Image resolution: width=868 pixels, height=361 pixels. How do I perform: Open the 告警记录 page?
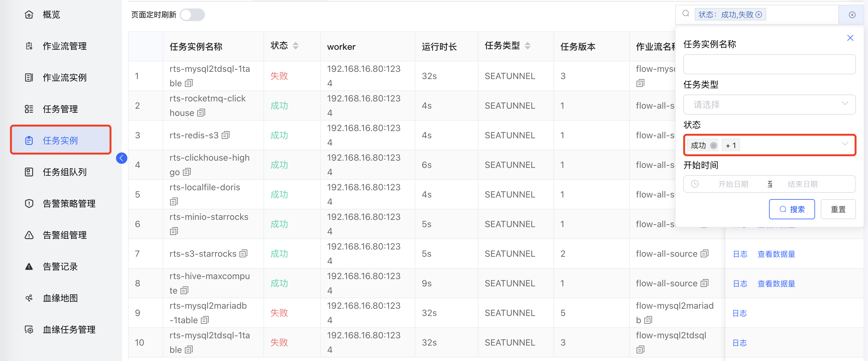60,266
